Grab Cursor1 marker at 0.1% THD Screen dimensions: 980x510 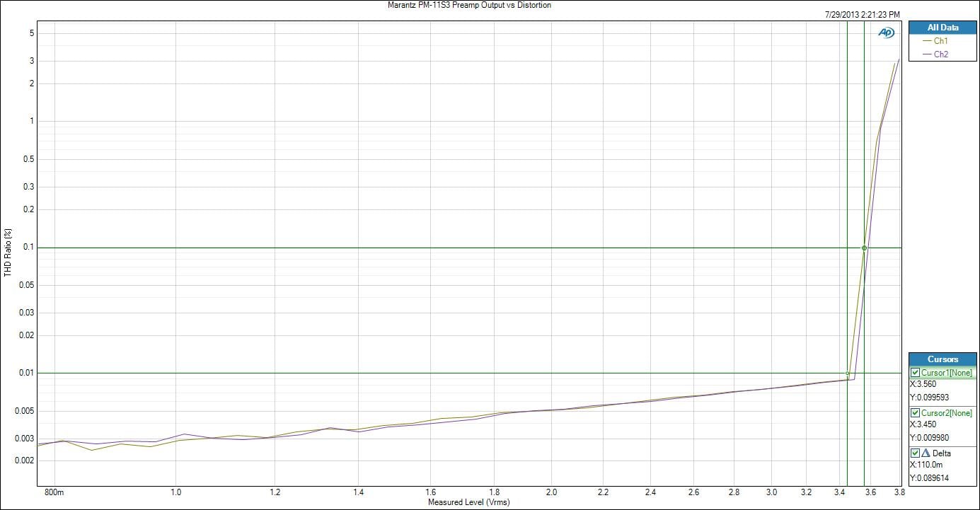pyautogui.click(x=865, y=248)
